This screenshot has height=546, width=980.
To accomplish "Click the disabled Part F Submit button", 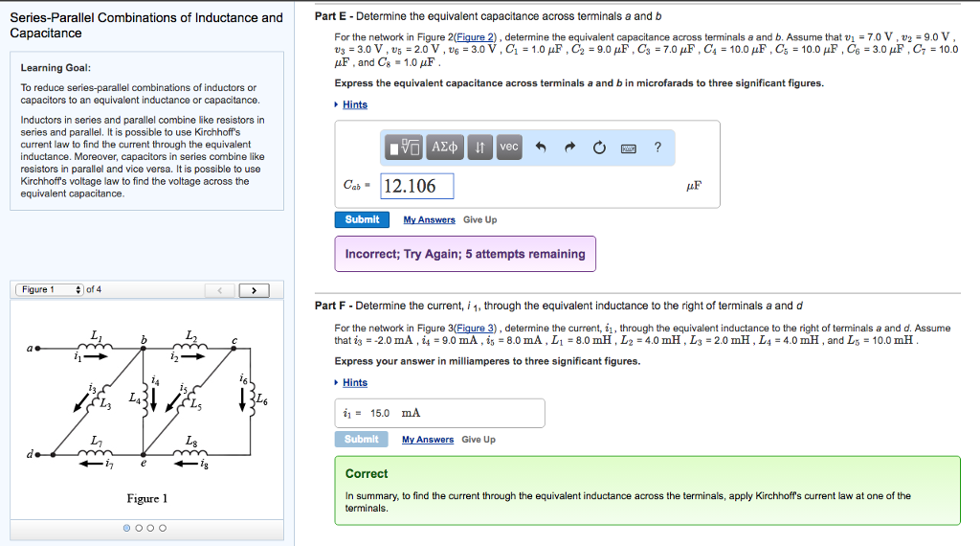I will click(361, 439).
